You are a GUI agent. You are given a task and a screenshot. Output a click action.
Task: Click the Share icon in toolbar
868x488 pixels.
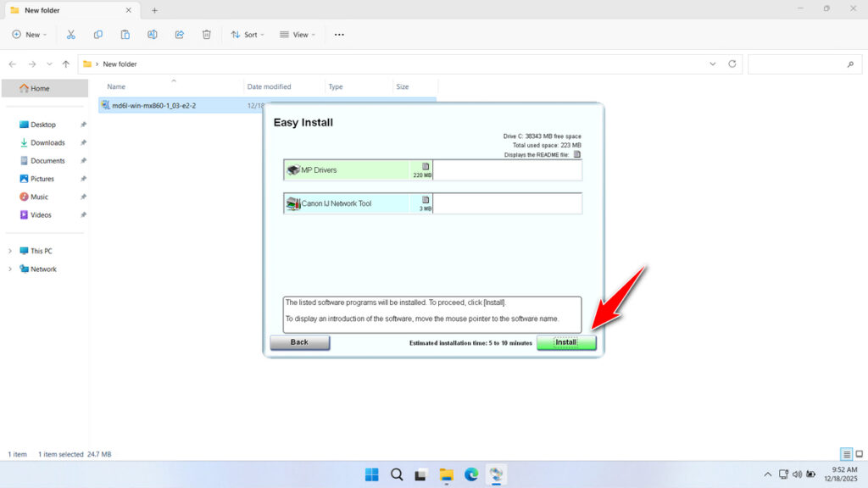click(x=180, y=35)
